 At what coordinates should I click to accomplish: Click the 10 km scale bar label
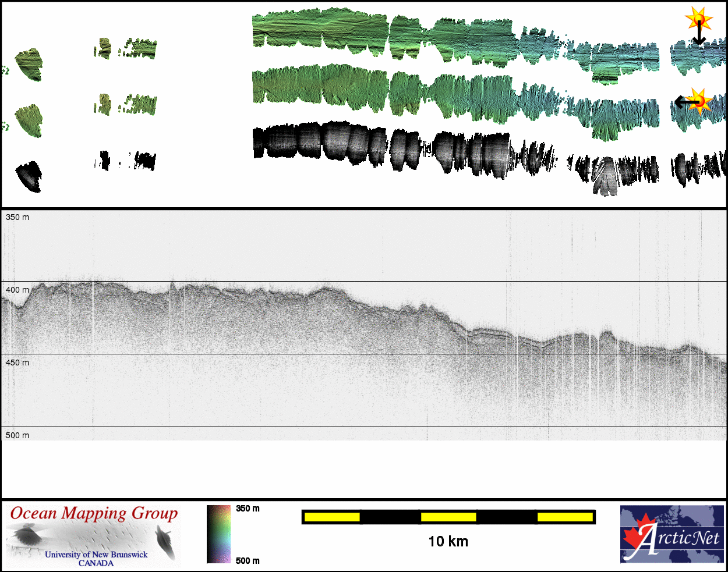pos(448,542)
